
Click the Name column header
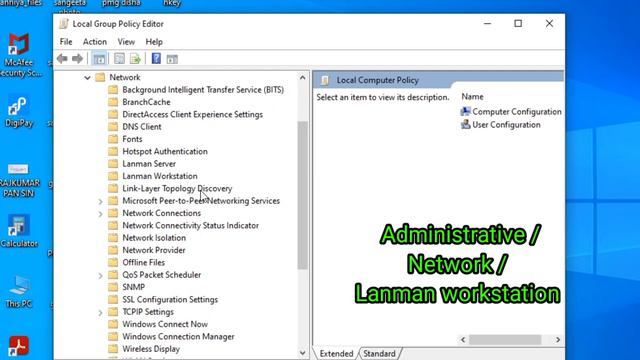coord(472,97)
